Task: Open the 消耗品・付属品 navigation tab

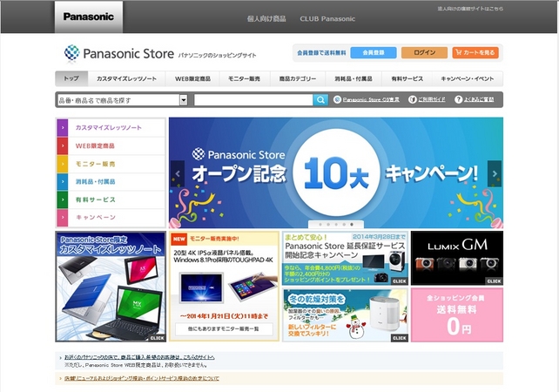Action: pyautogui.click(x=354, y=78)
